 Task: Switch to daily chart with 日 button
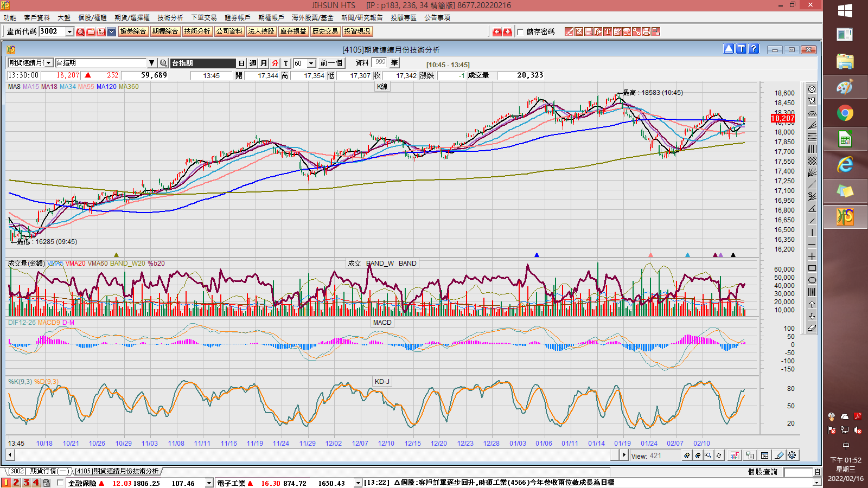click(242, 63)
